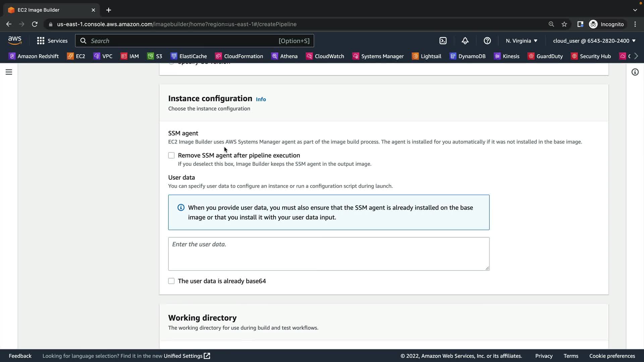
Task: Expand the N. Virginia region dropdown
Action: [x=522, y=41]
